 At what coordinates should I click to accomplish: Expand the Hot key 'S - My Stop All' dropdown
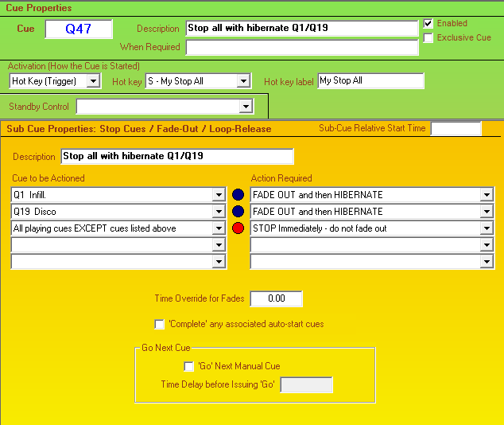[244, 81]
